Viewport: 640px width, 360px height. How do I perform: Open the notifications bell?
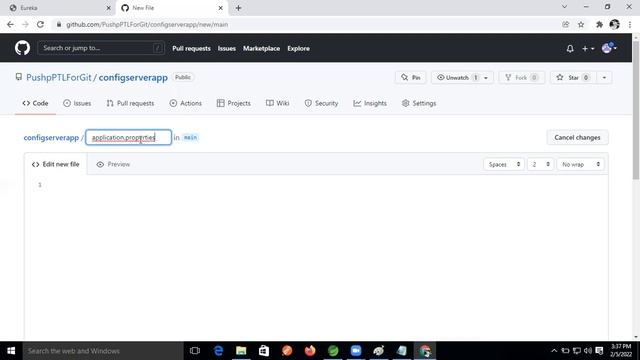[x=570, y=49]
